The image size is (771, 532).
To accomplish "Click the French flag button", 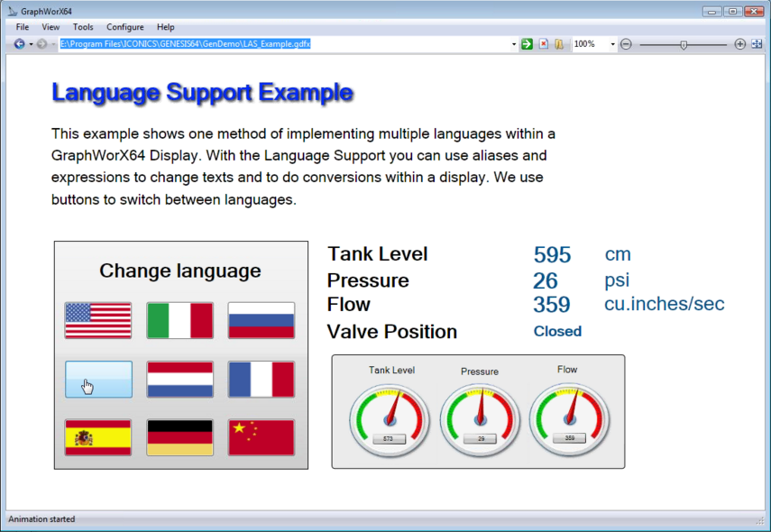I will 262,380.
